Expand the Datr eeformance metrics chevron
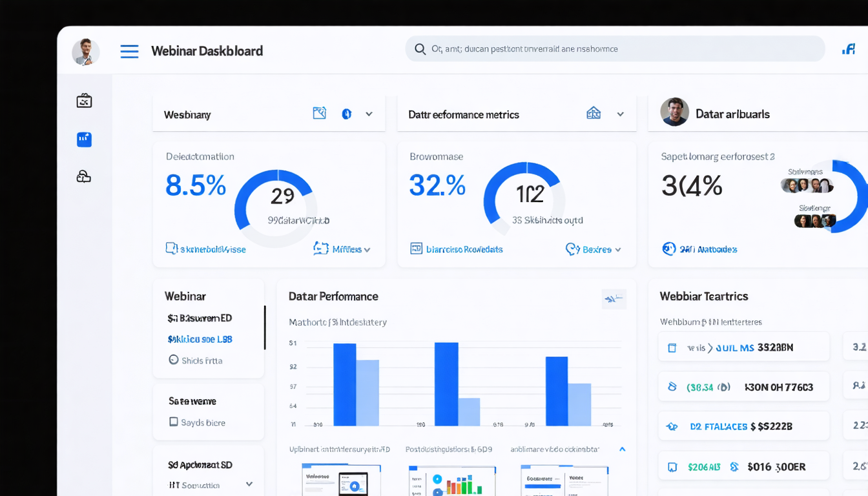868x496 pixels. (620, 114)
